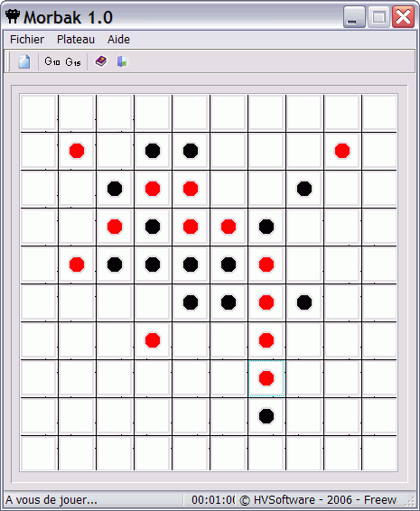Start a new game with the page icon
The width and height of the screenshot is (420, 511).
[24, 61]
